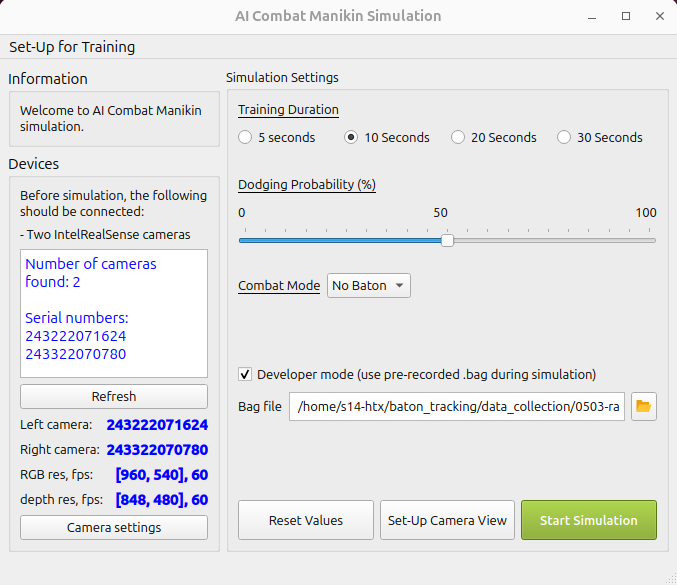Open Set-Up Camera View
The height and width of the screenshot is (585, 677).
447,520
